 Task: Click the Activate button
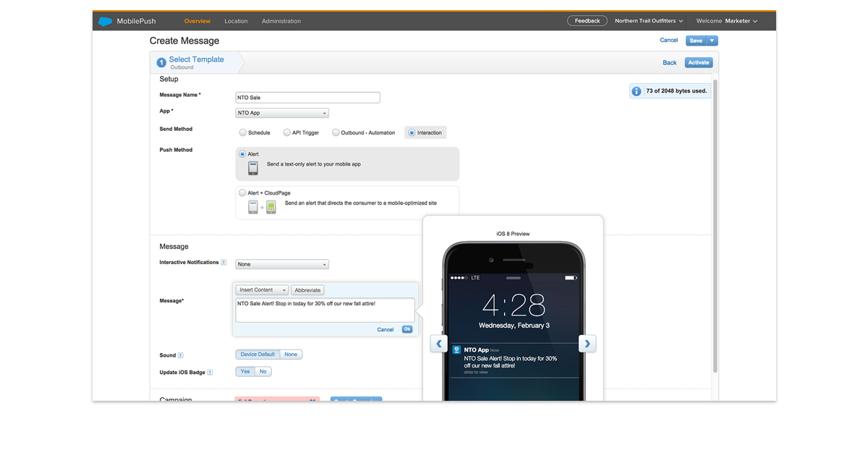tap(699, 63)
